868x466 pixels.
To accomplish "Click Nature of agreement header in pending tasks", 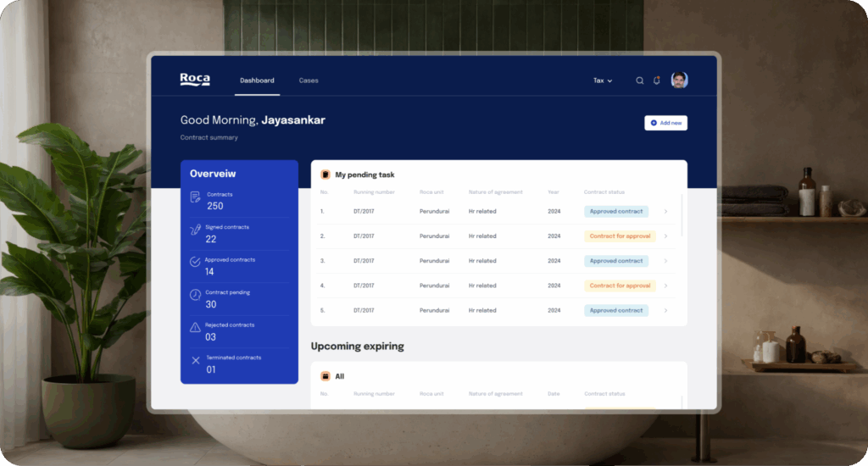I will (x=495, y=192).
